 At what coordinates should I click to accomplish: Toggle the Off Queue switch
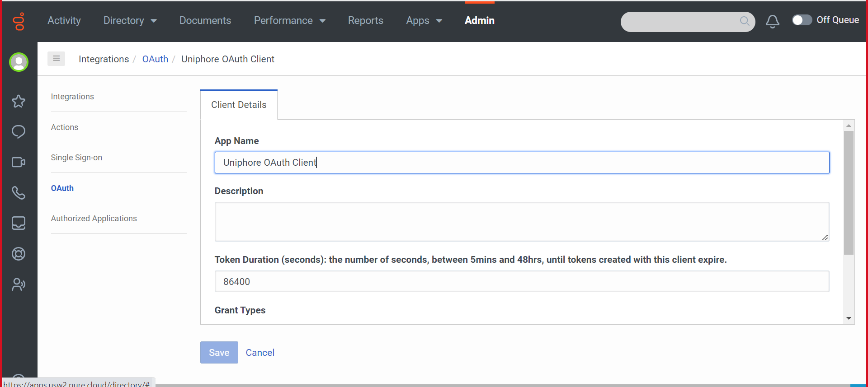pos(802,20)
